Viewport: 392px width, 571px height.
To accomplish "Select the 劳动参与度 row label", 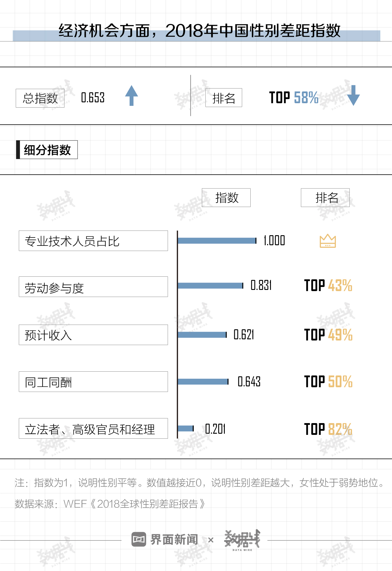I will tap(93, 287).
